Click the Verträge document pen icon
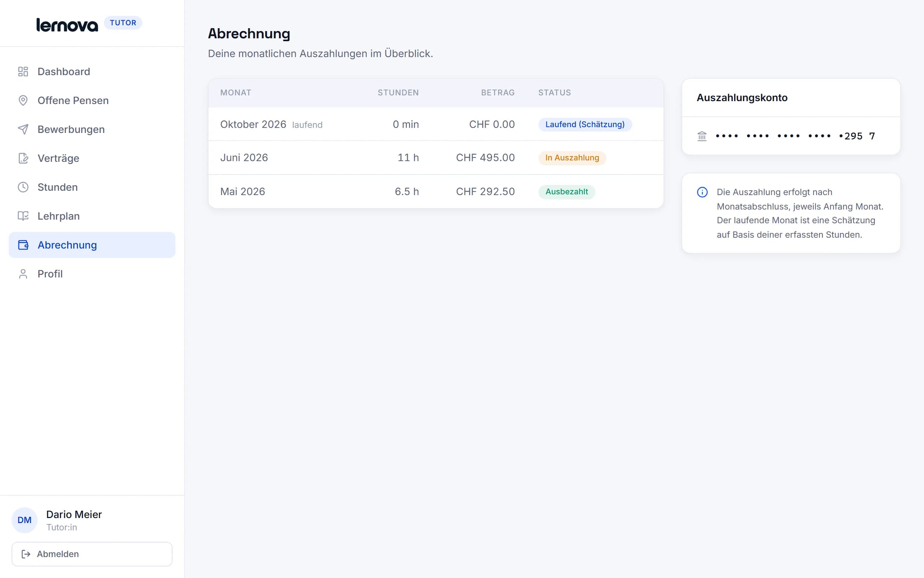 click(23, 158)
